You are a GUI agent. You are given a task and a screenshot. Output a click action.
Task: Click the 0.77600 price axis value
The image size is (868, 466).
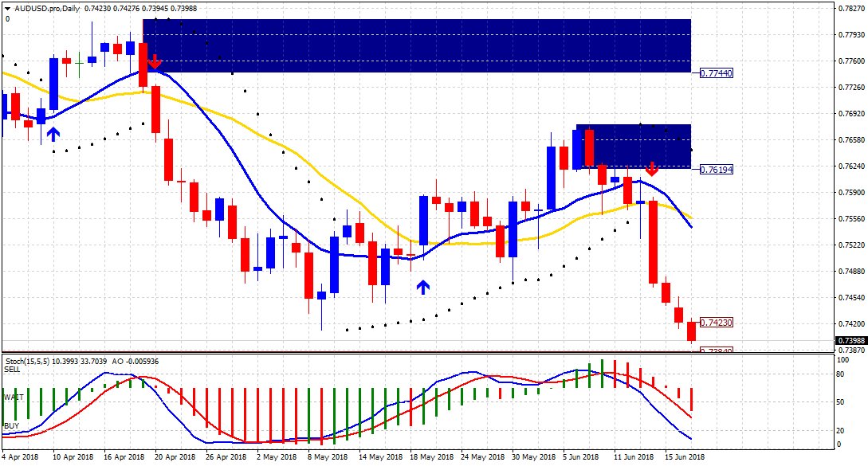click(851, 61)
